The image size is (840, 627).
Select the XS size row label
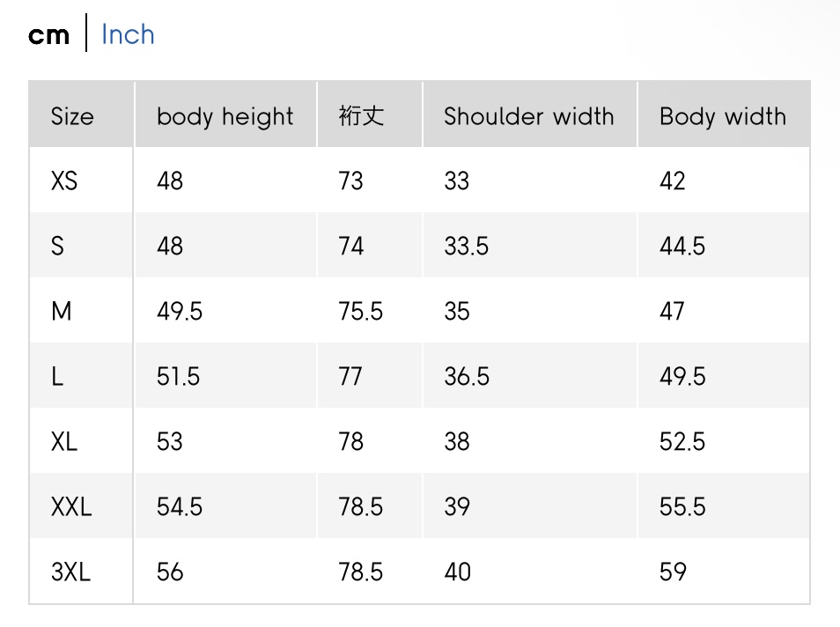click(x=64, y=181)
